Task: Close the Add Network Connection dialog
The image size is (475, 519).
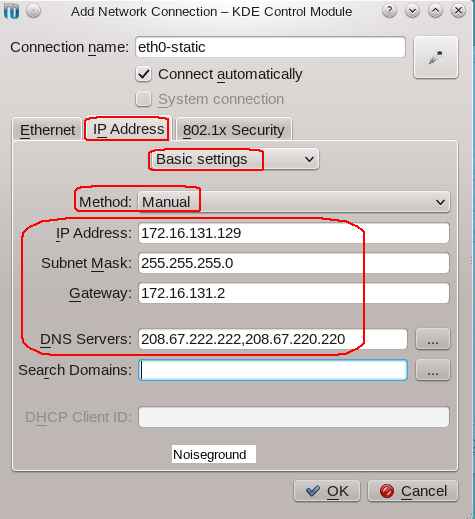Action: point(458,11)
